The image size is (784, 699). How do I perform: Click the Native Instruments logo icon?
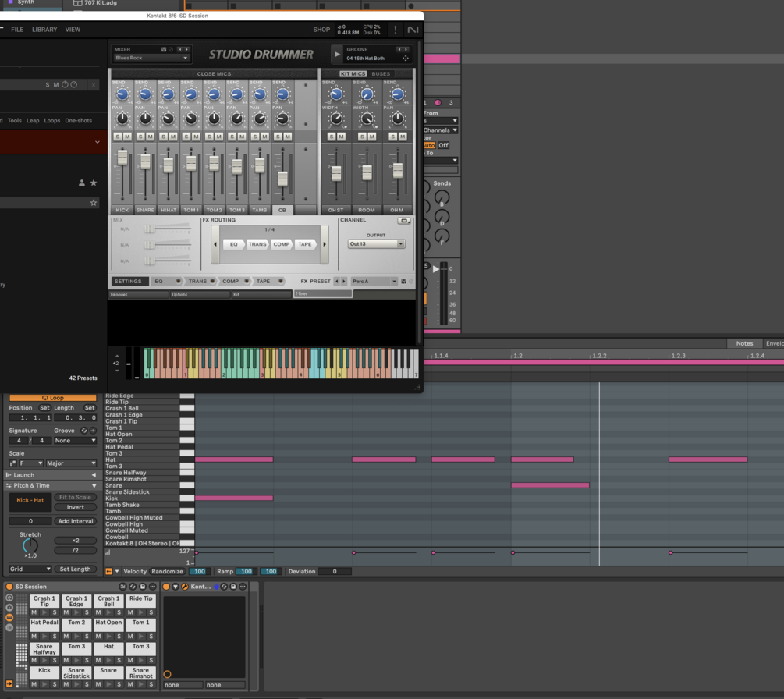413,30
